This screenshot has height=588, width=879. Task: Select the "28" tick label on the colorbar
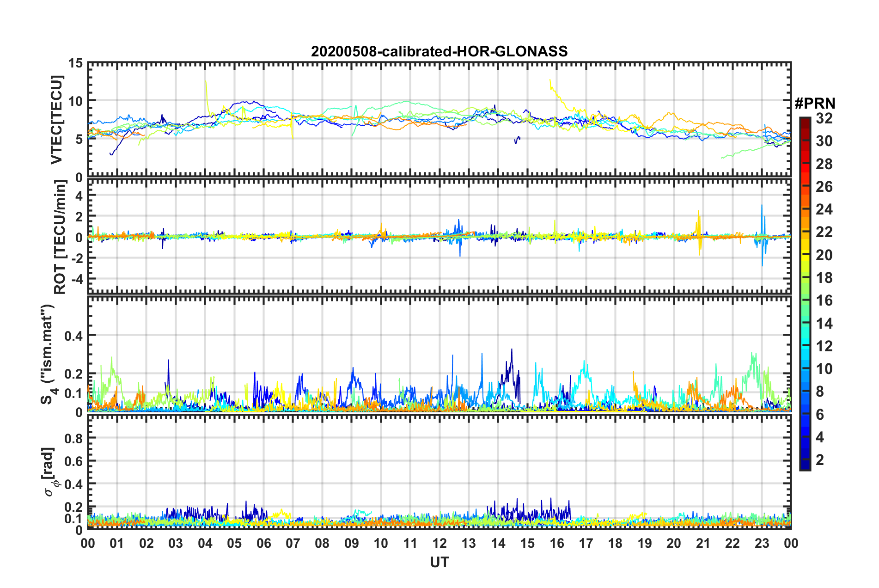[824, 164]
